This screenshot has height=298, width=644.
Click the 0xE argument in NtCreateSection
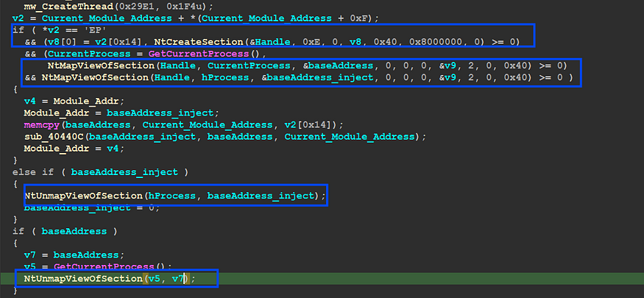point(311,42)
